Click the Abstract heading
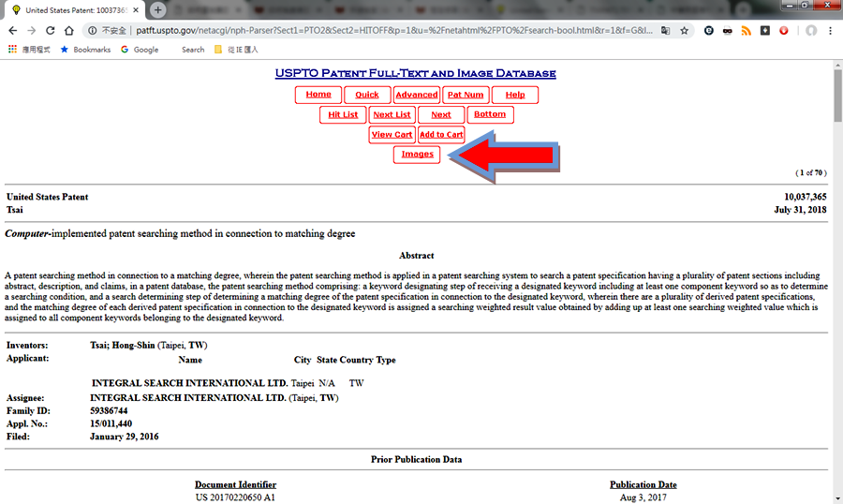The width and height of the screenshot is (843, 504). click(x=416, y=256)
